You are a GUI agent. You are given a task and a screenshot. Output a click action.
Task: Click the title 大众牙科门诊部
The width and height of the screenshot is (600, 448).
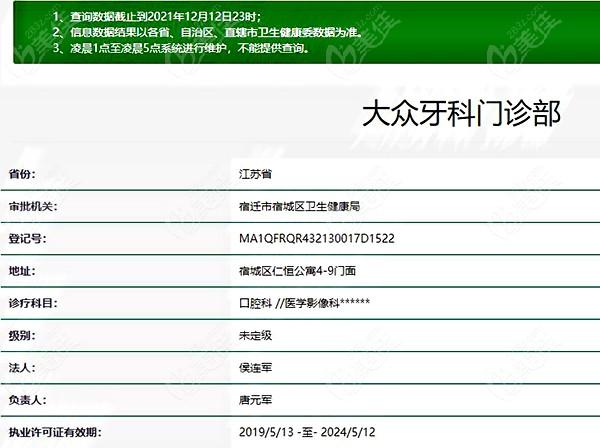click(x=461, y=114)
